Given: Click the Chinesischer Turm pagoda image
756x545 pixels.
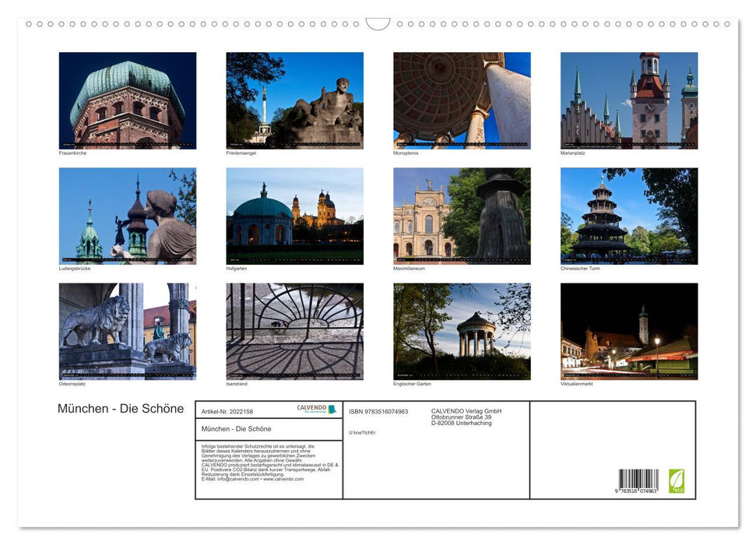Looking at the screenshot, I should (x=630, y=216).
